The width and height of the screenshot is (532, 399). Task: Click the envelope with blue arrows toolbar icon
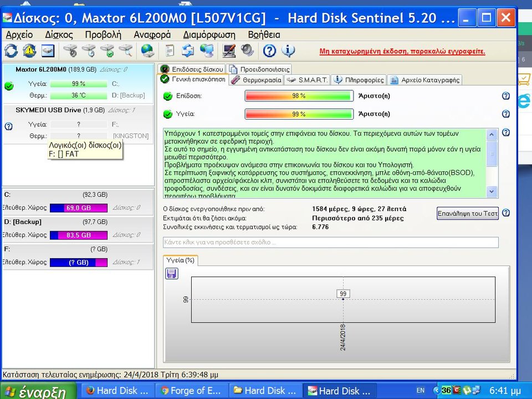click(188, 51)
